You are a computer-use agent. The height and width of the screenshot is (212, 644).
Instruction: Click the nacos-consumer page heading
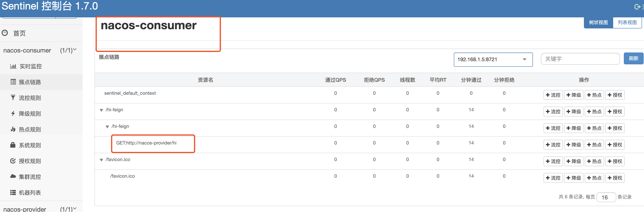click(x=148, y=25)
